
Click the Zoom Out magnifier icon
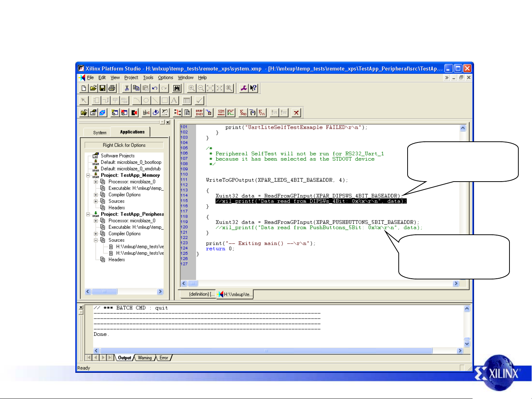click(201, 88)
